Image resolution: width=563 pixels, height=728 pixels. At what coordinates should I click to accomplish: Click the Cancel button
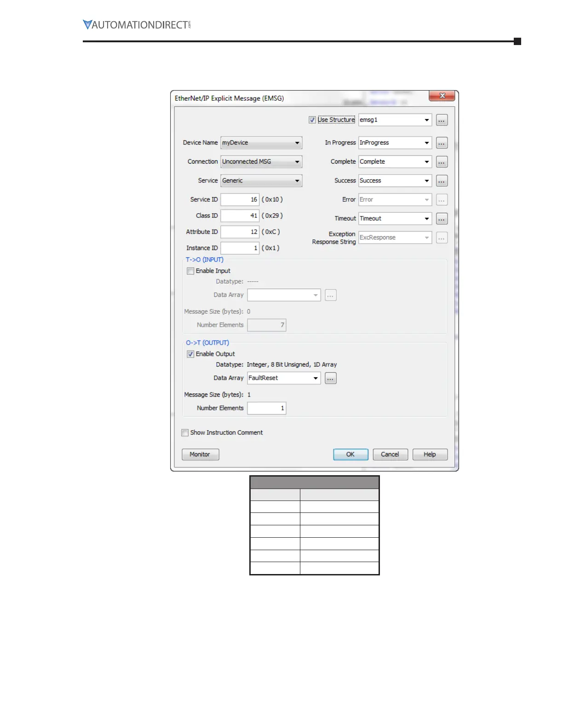pos(390,455)
